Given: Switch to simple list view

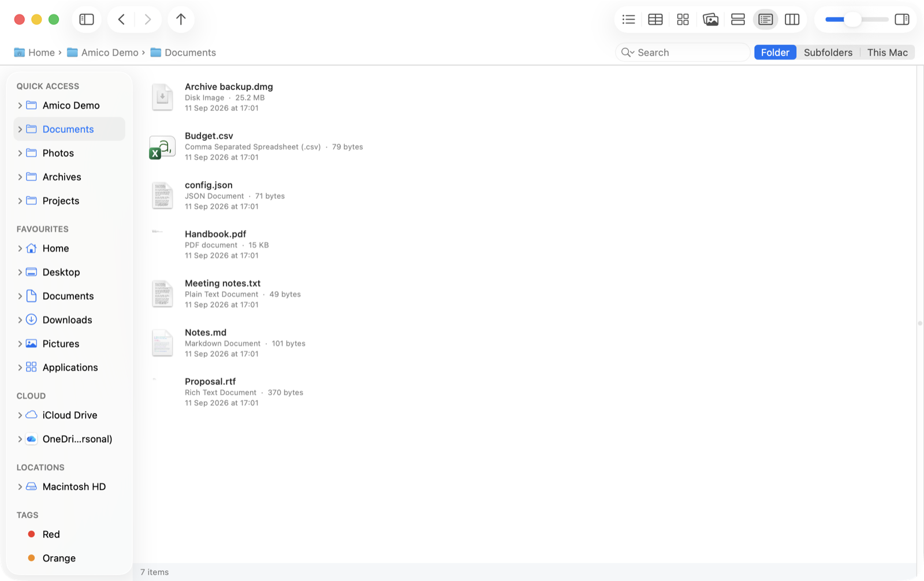Looking at the screenshot, I should (x=629, y=20).
